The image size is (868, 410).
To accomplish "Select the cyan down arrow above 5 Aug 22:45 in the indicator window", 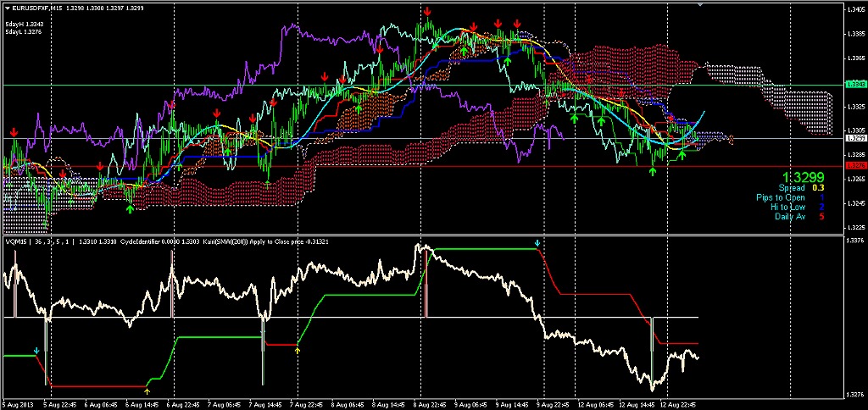I will pyautogui.click(x=36, y=351).
